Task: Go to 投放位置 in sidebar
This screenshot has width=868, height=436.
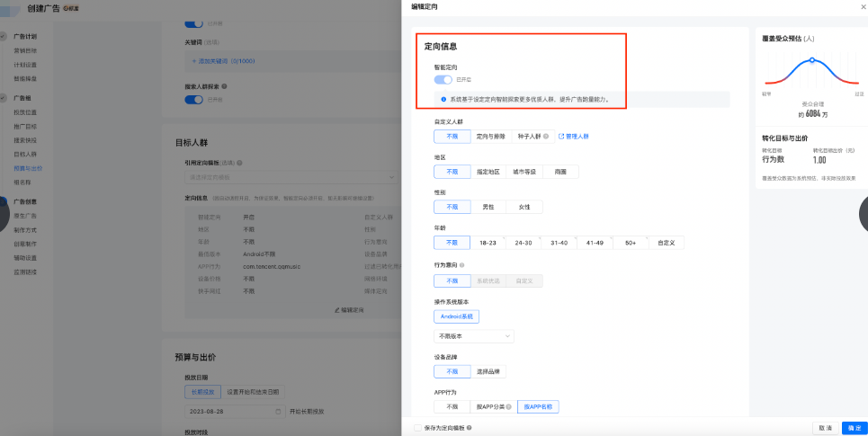Action: [x=25, y=112]
